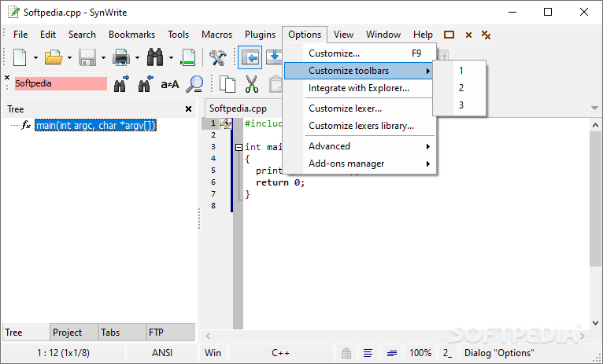The image size is (603, 364).
Task: Click the lock read-only icon in status bar
Action: click(x=346, y=352)
